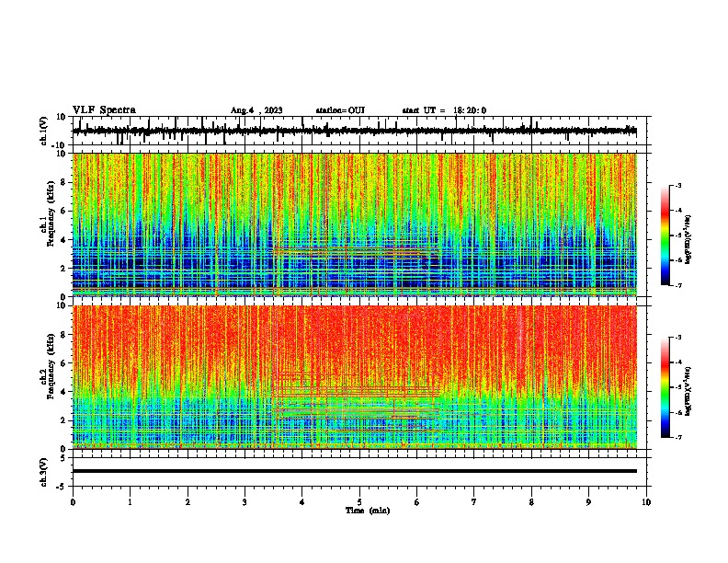The width and height of the screenshot is (728, 563).
Task: Click the ch.1 color scale bar
Action: click(x=665, y=236)
